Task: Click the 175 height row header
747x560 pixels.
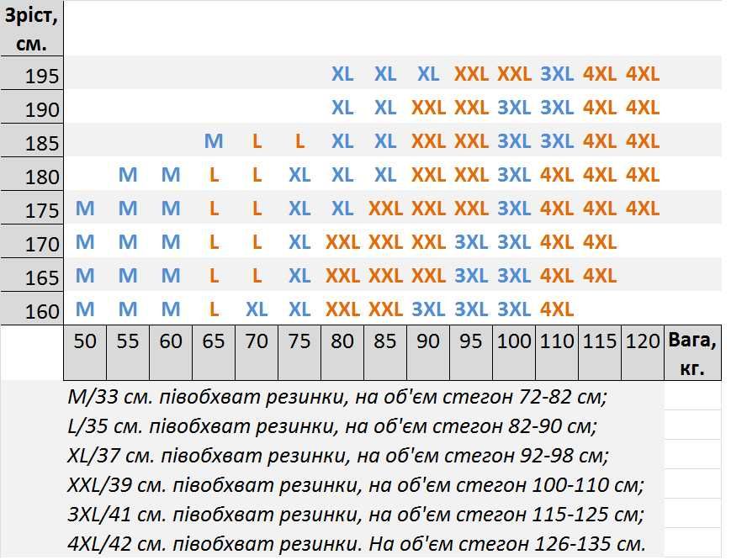Action: click(32, 208)
